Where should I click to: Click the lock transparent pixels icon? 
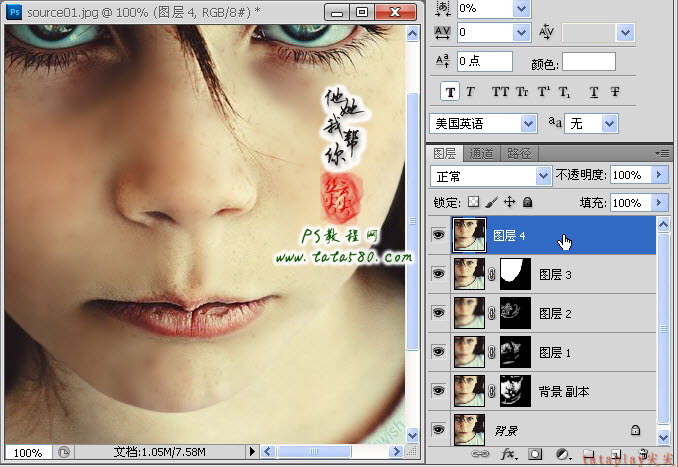click(x=474, y=202)
